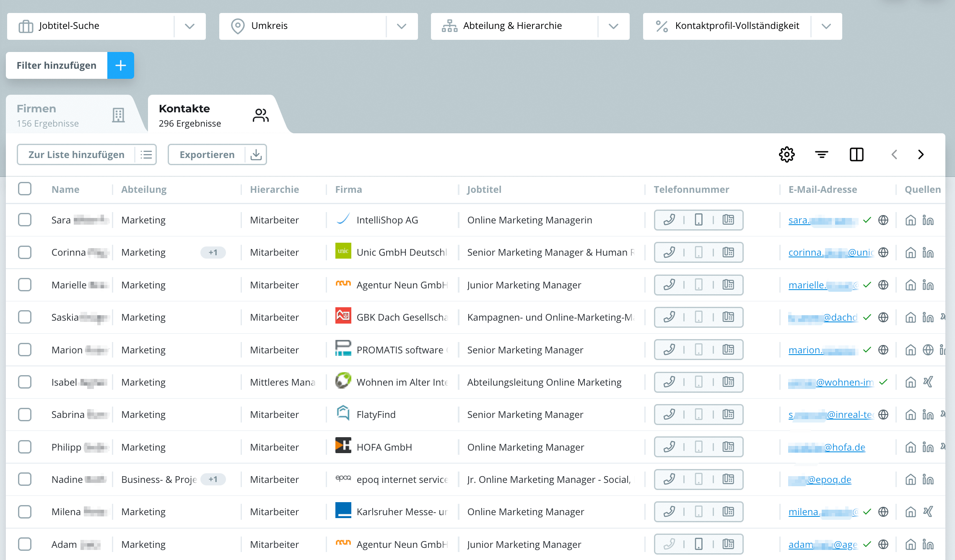Viewport: 955px width, 560px height.
Task: Open the Kontaktprofil-Vollständigkeit dropdown
Action: (826, 26)
